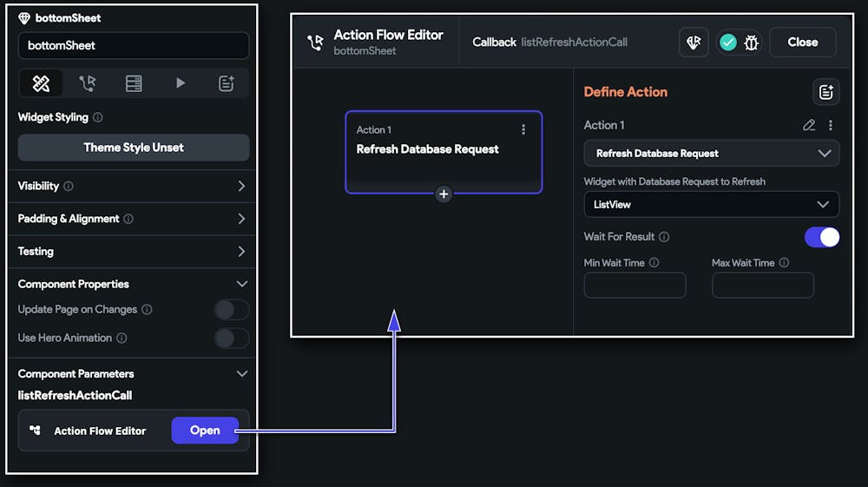
Task: Open the debug bug icon
Action: (x=751, y=42)
